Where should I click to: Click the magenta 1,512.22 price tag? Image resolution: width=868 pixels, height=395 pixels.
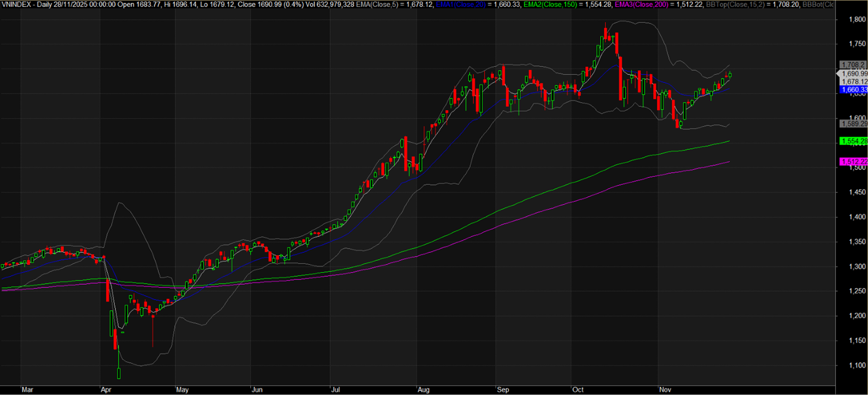pyautogui.click(x=853, y=162)
